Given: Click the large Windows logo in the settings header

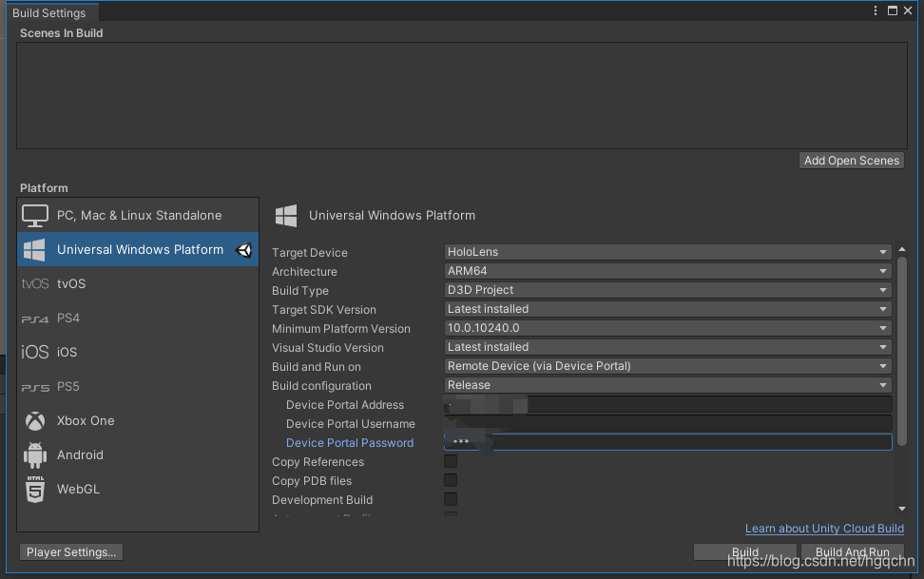Looking at the screenshot, I should point(286,216).
